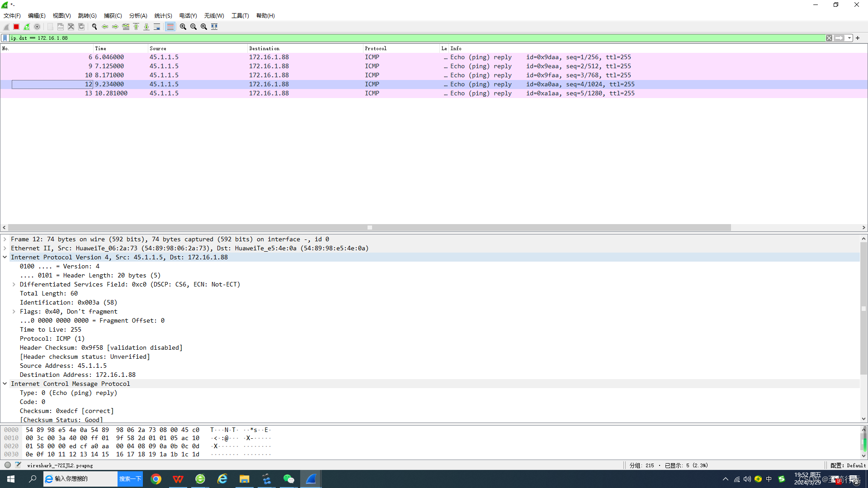Select packet 9 with seq=2/512
This screenshot has width=868, height=488.
pos(434,66)
